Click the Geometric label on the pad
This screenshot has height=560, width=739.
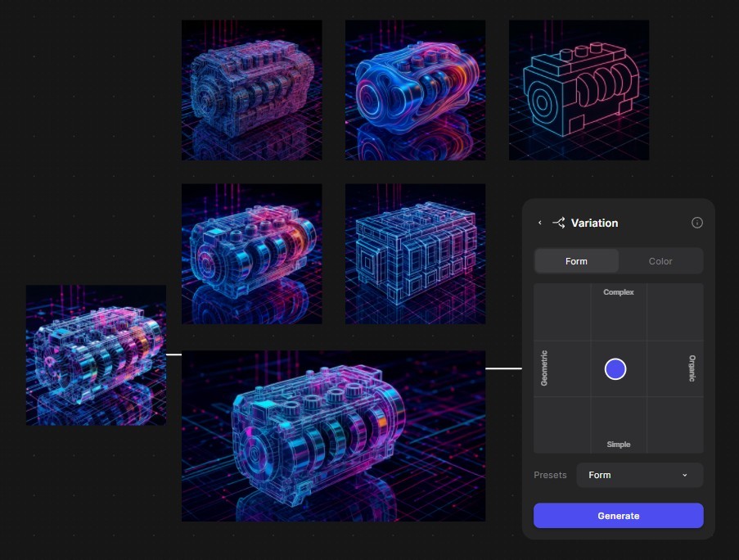tap(544, 368)
